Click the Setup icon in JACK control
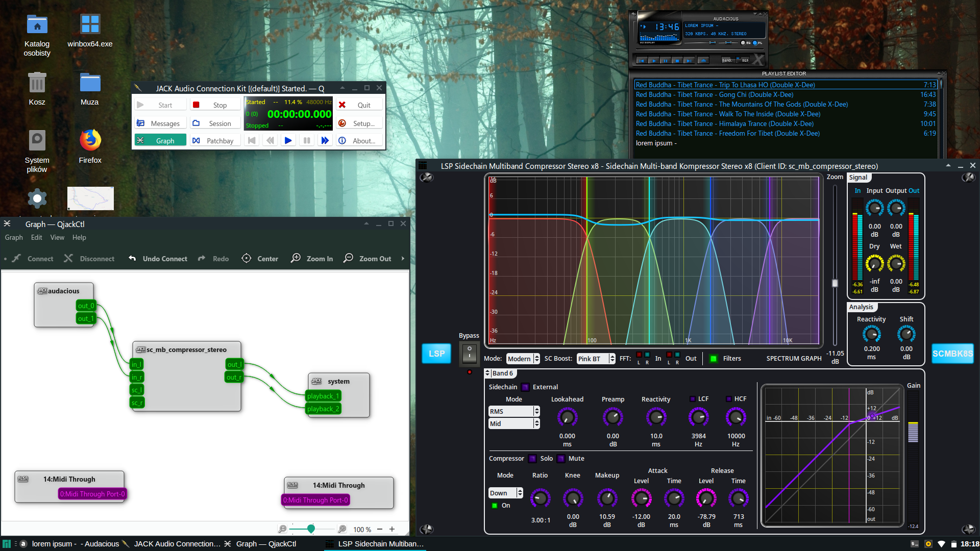Screen dimensions: 980x551 [342, 123]
